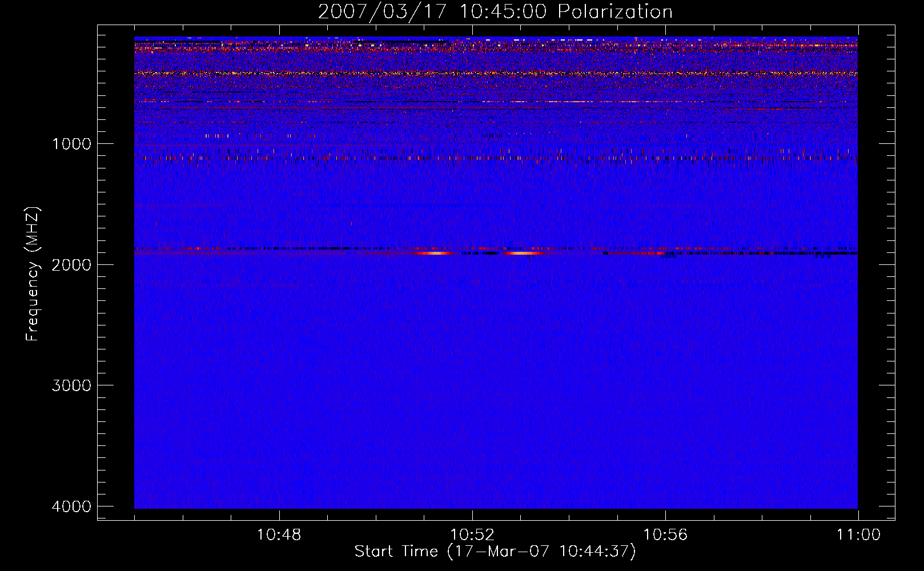Click the '1000' frequency tick label

pos(71,144)
